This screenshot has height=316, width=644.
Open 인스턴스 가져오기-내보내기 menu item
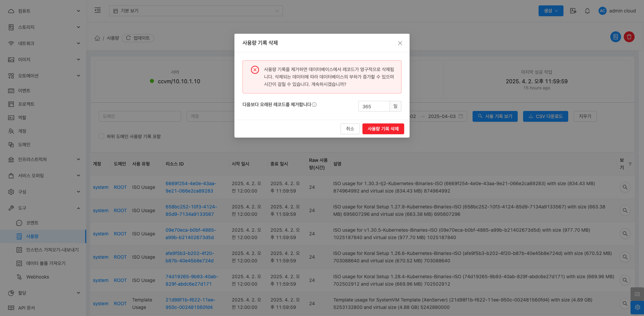(43, 250)
